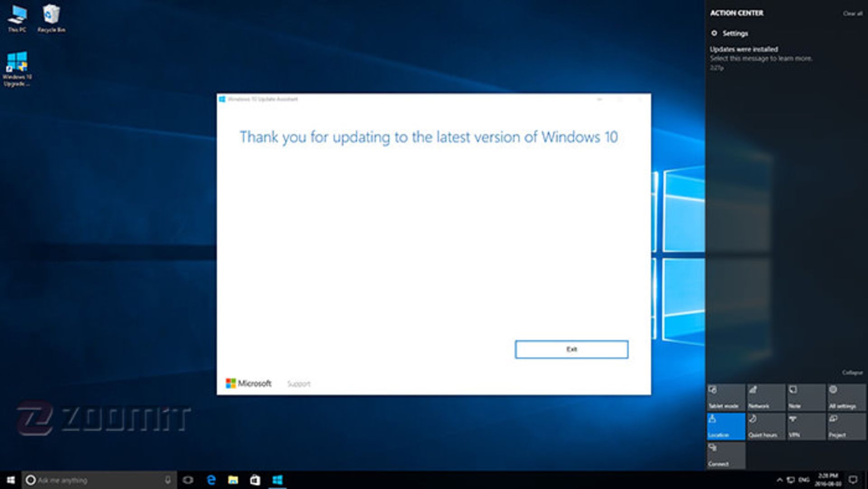
Task: Open File Explorer from the taskbar
Action: click(x=233, y=480)
